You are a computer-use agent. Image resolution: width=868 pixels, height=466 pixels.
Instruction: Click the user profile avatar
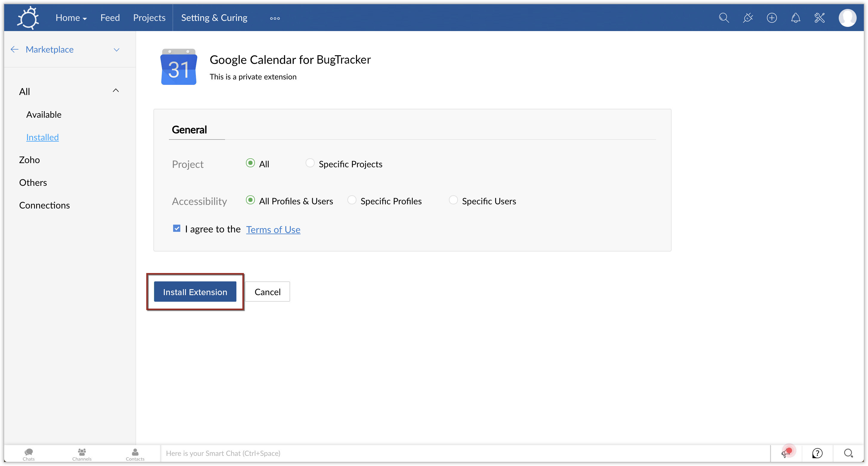click(847, 18)
